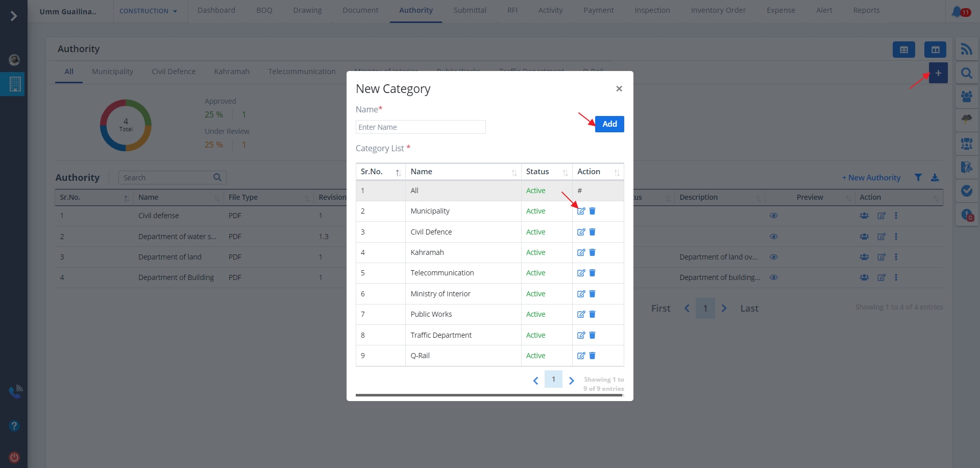Expand the CONSTRUCTION dropdown

(148, 11)
